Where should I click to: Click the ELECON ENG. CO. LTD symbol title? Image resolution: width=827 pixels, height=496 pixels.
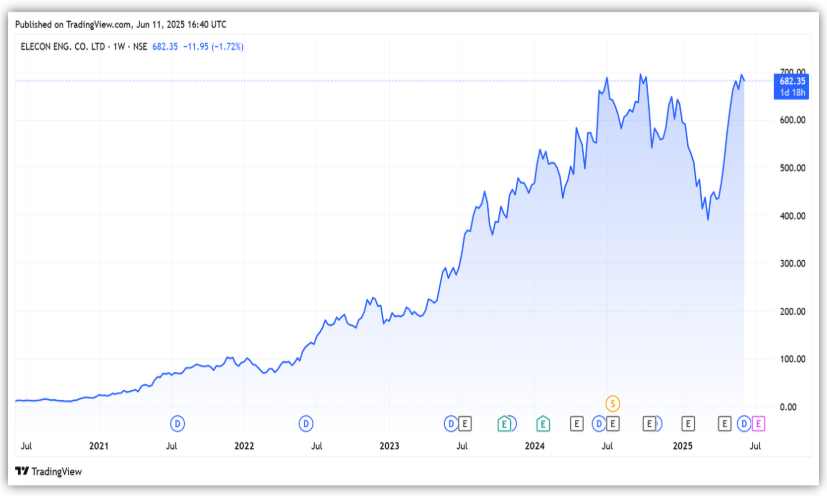(64, 47)
